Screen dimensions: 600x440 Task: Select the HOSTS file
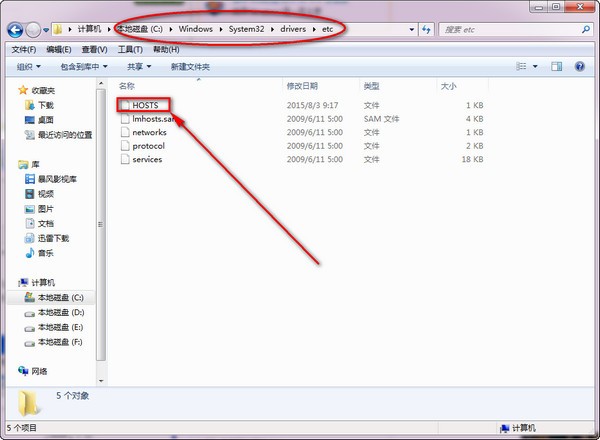[x=145, y=105]
